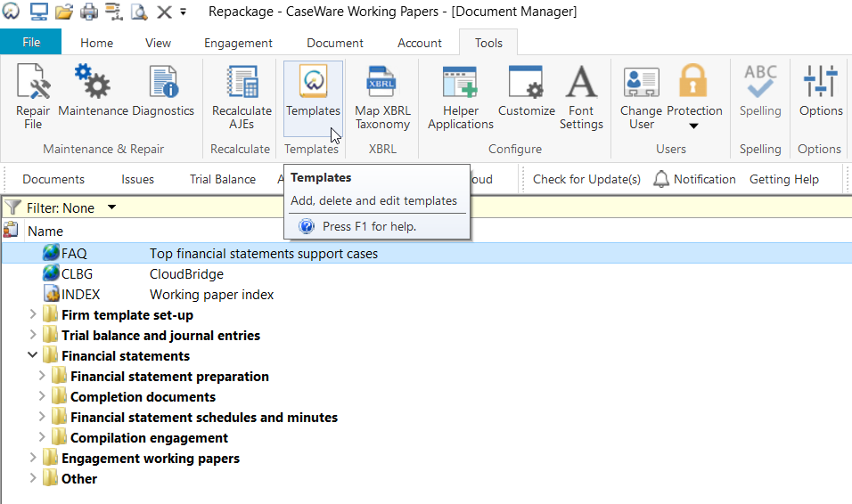Screen dimensions: 852x504
Task: Open the Options sliders icon
Action: click(821, 81)
